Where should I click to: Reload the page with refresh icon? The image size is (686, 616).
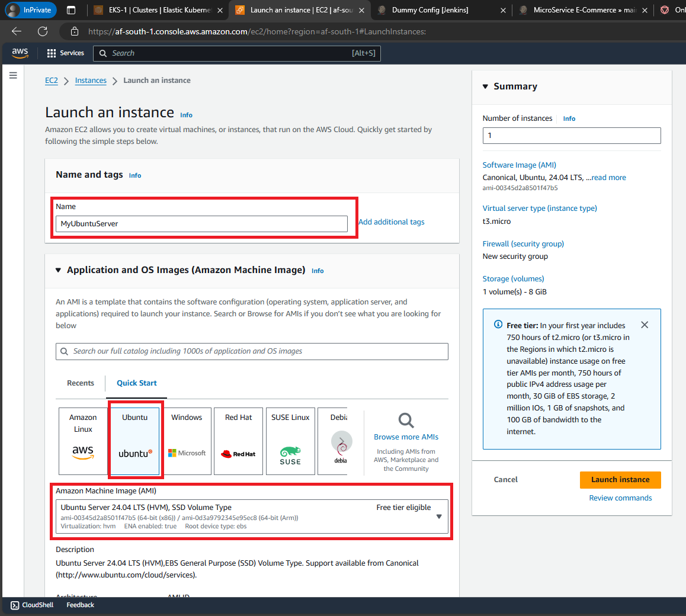pyautogui.click(x=43, y=31)
